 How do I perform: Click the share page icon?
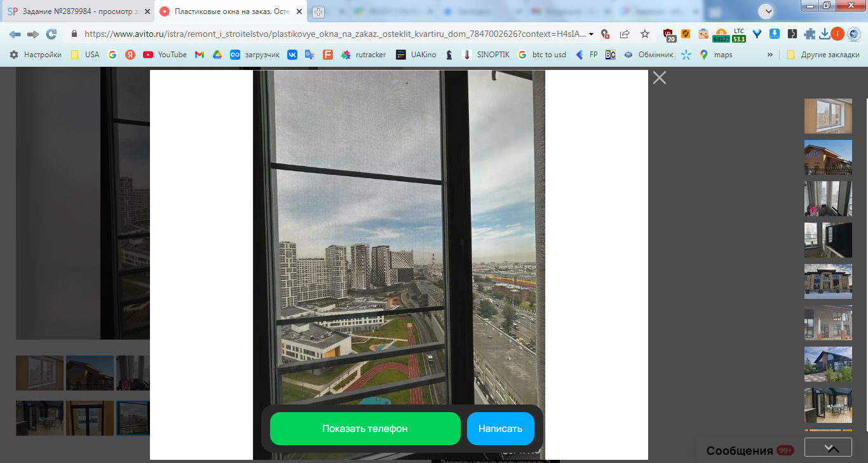coord(625,34)
